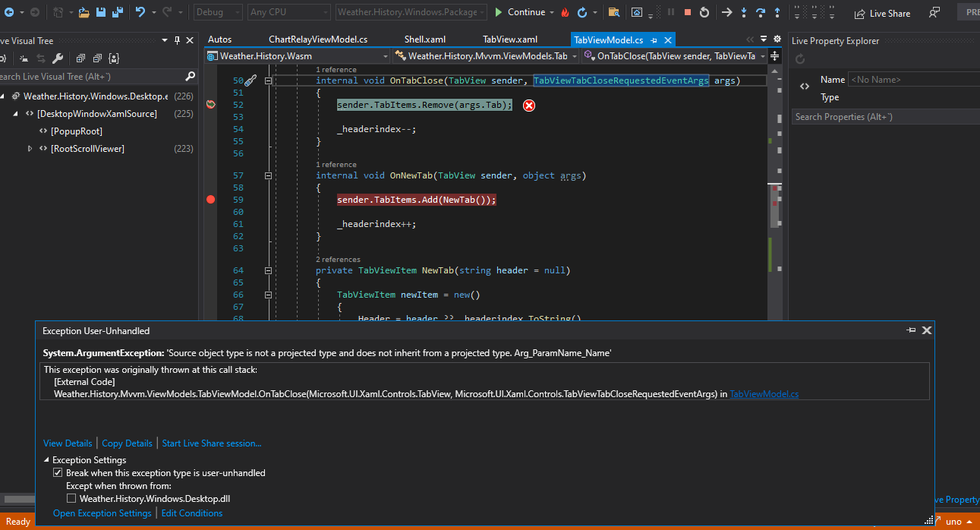Disable break when exception type is user-unhandled

pos(58,472)
